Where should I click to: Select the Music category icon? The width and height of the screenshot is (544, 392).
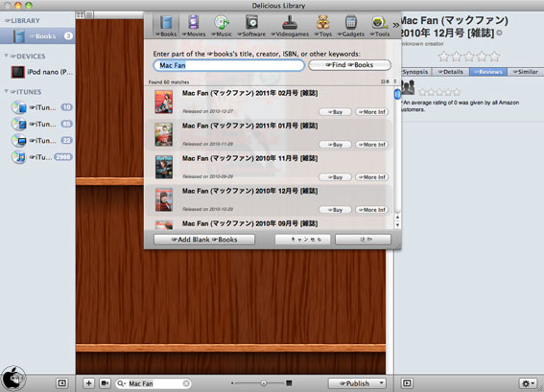(222, 25)
